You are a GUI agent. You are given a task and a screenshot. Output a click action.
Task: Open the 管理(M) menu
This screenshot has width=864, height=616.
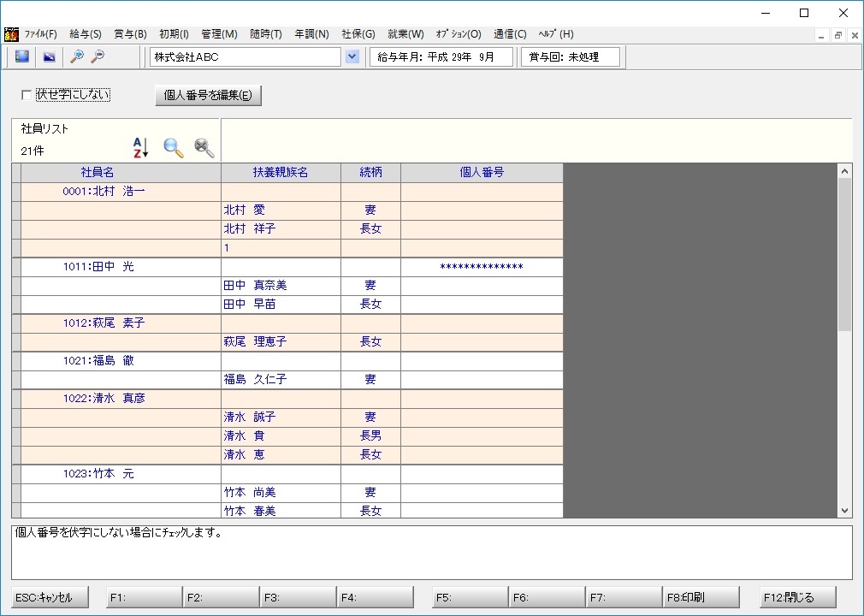(219, 34)
